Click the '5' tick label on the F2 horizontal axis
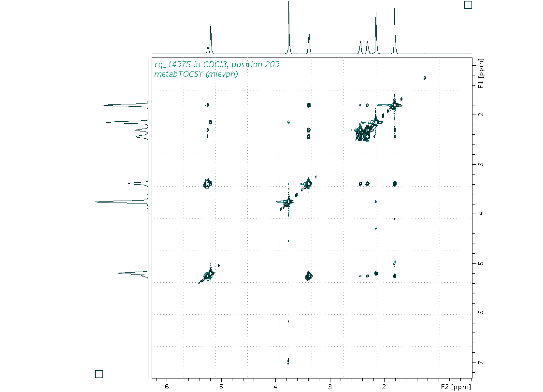 coord(221,387)
